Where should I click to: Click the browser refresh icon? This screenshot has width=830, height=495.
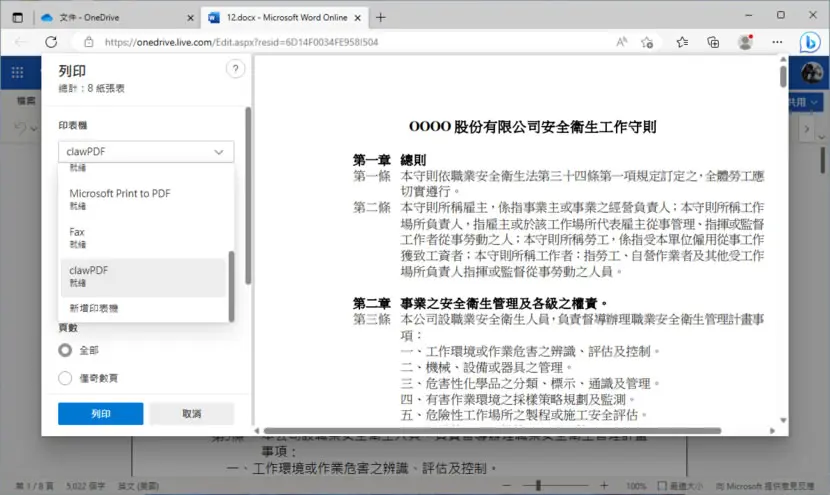tap(51, 42)
